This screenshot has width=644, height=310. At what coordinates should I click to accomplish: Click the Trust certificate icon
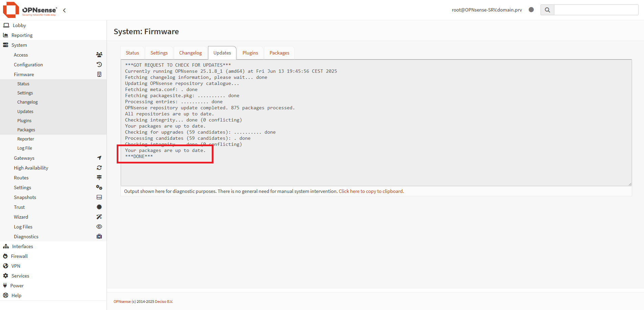coord(99,207)
